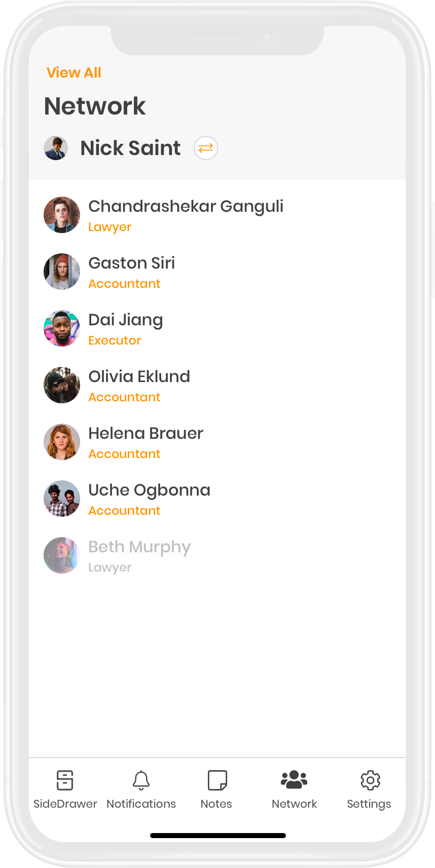This screenshot has height=868, width=435.
Task: Select the Network people icon
Action: point(294,780)
